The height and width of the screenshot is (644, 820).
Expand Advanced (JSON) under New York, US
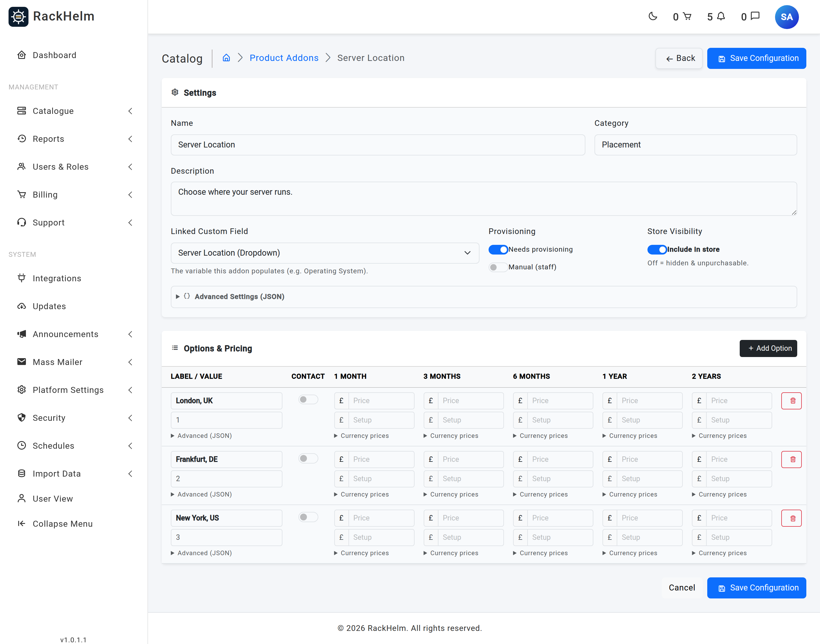point(201,553)
